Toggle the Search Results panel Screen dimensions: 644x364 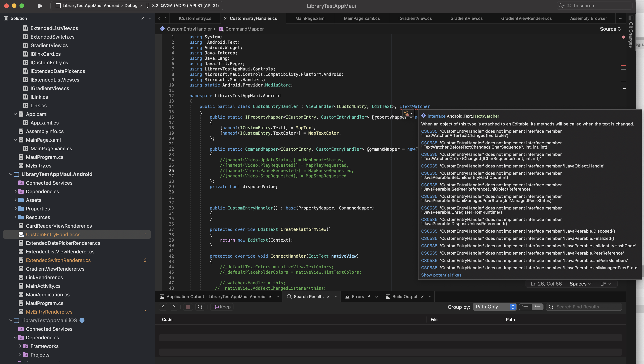tap(308, 297)
